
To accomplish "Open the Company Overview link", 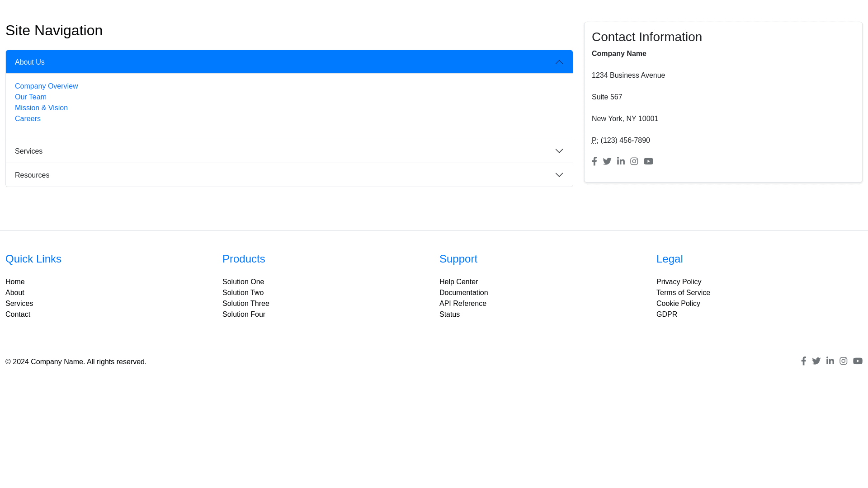I will point(46,86).
